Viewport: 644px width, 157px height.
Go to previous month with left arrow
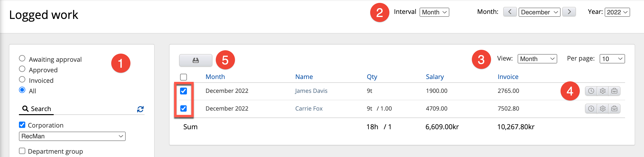(510, 12)
